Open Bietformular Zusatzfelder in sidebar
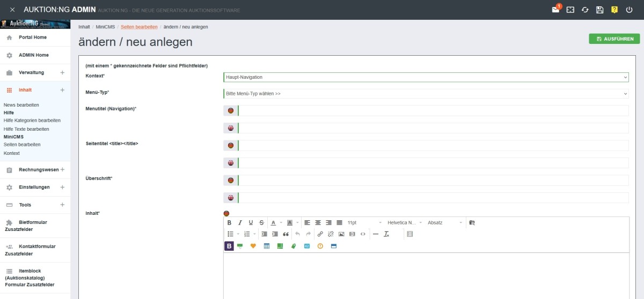Screen dimensions: 644x299 pyautogui.click(x=35, y=226)
